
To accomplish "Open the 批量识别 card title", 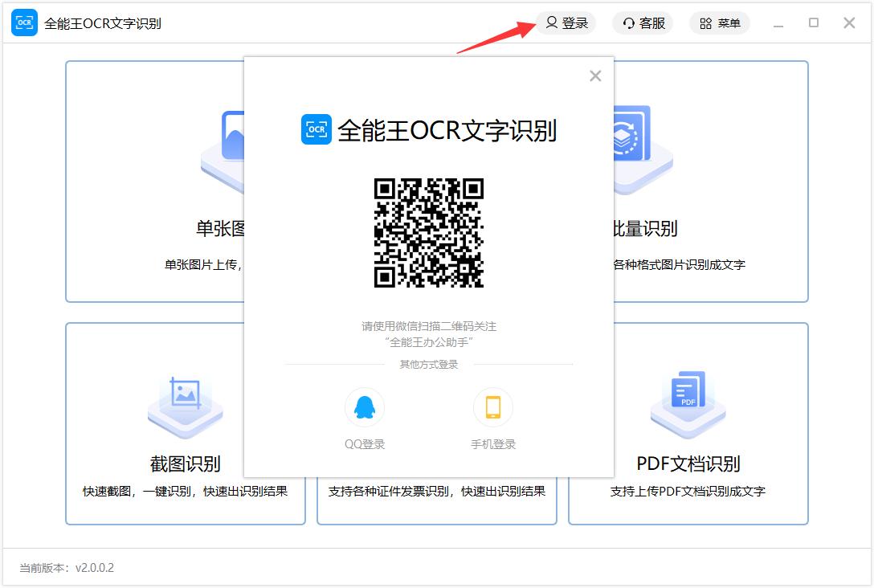I will point(644,229).
